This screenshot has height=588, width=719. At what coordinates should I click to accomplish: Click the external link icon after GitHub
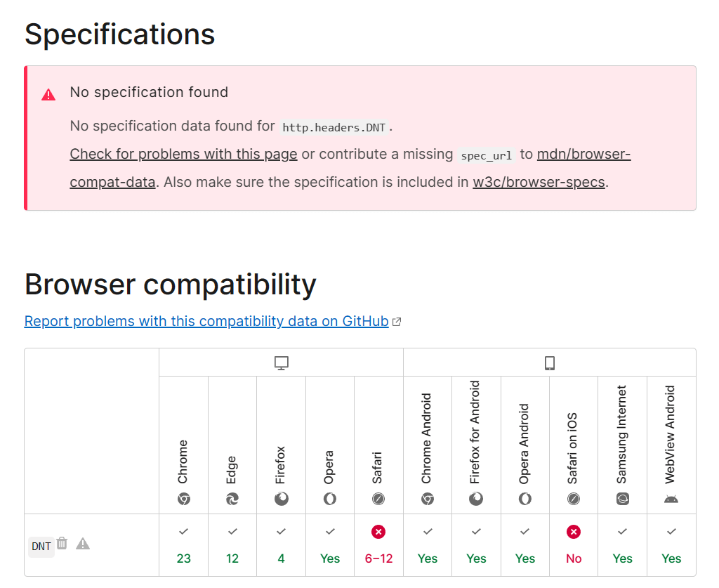click(x=397, y=322)
